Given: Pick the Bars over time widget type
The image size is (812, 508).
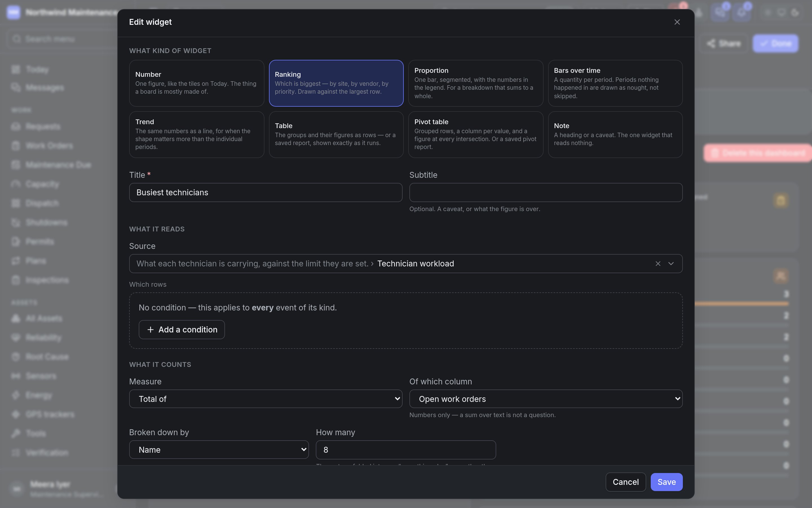Looking at the screenshot, I should [x=615, y=83].
